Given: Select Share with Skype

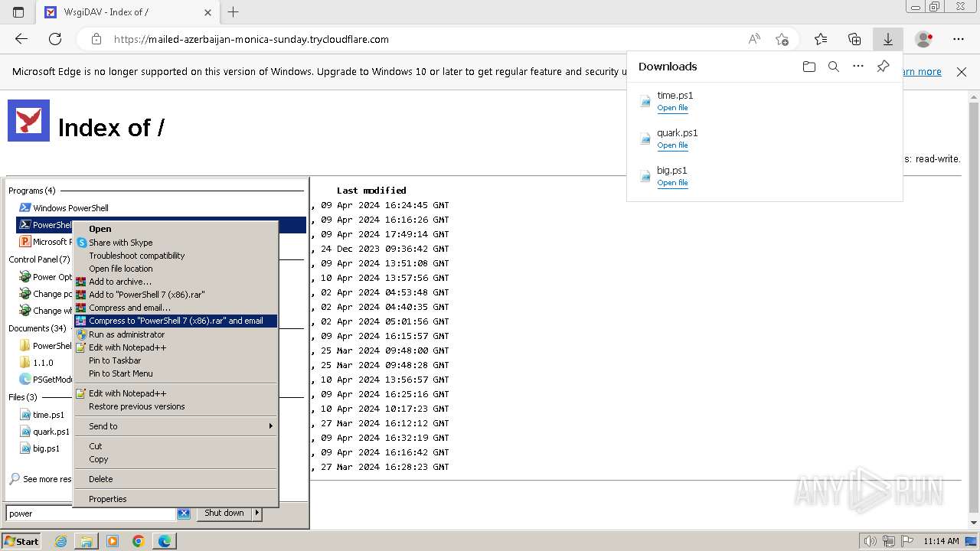Looking at the screenshot, I should 175,243.
